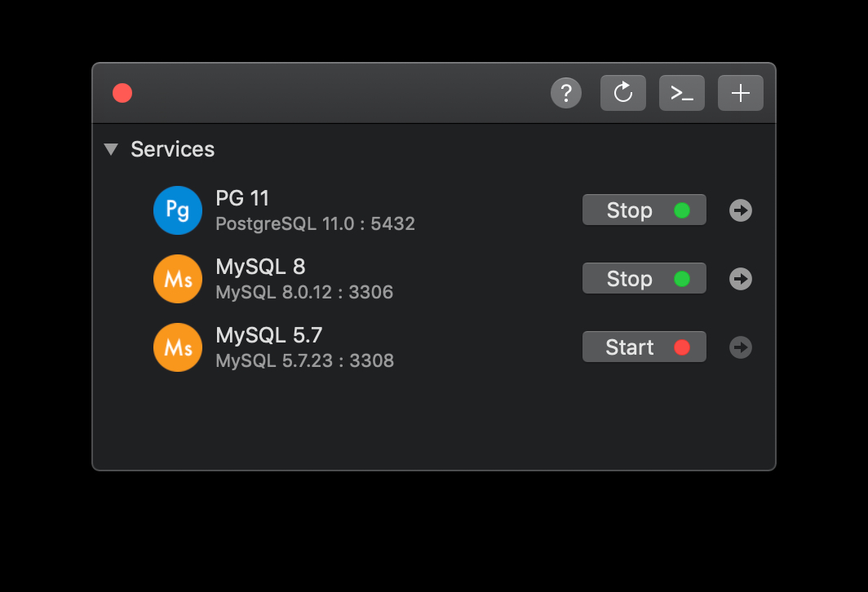This screenshot has height=592, width=868.
Task: Stop the MySQL 8 service
Action: click(644, 279)
